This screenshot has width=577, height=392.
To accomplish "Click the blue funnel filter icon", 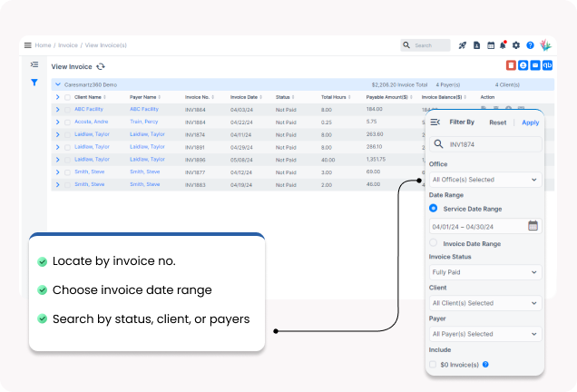I will pos(34,82).
